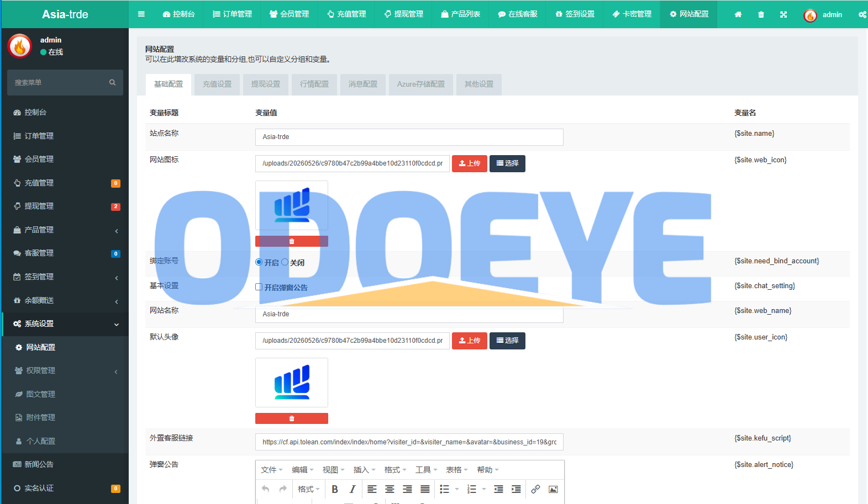
Task: Switch to the 充值设置 tab
Action: pos(217,84)
